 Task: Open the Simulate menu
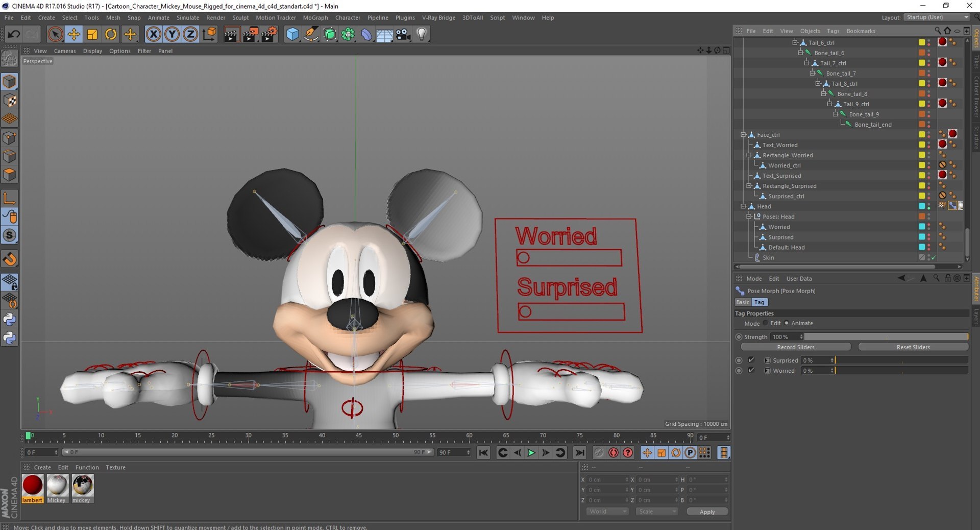[x=188, y=17]
